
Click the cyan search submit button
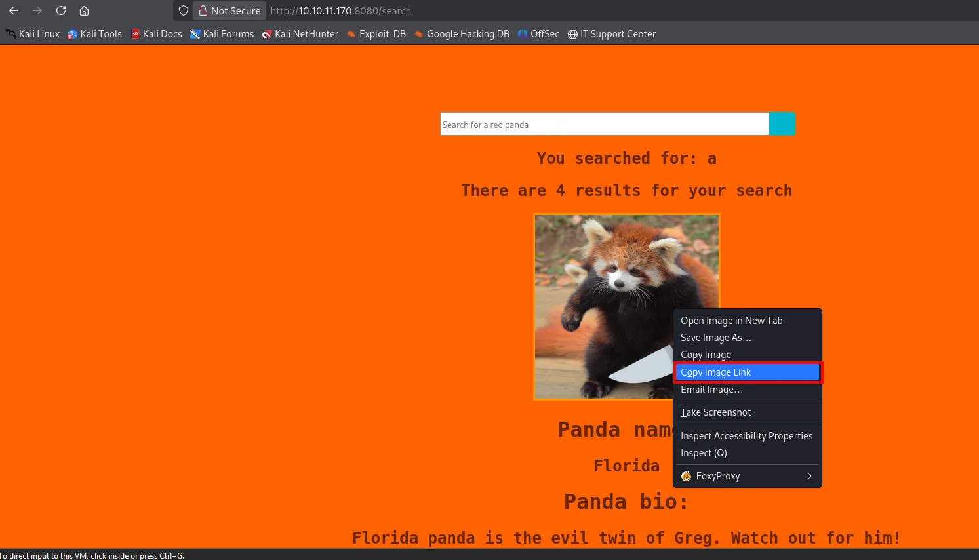click(x=782, y=124)
